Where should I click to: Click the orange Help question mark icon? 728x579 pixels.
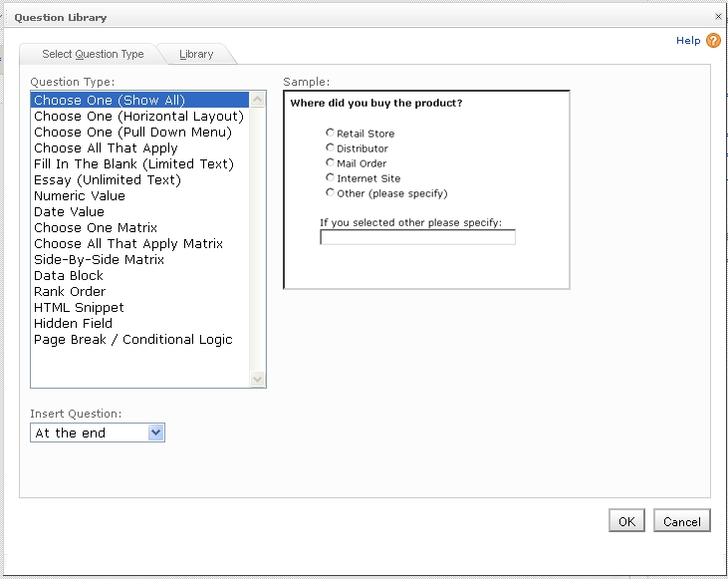pyautogui.click(x=713, y=41)
